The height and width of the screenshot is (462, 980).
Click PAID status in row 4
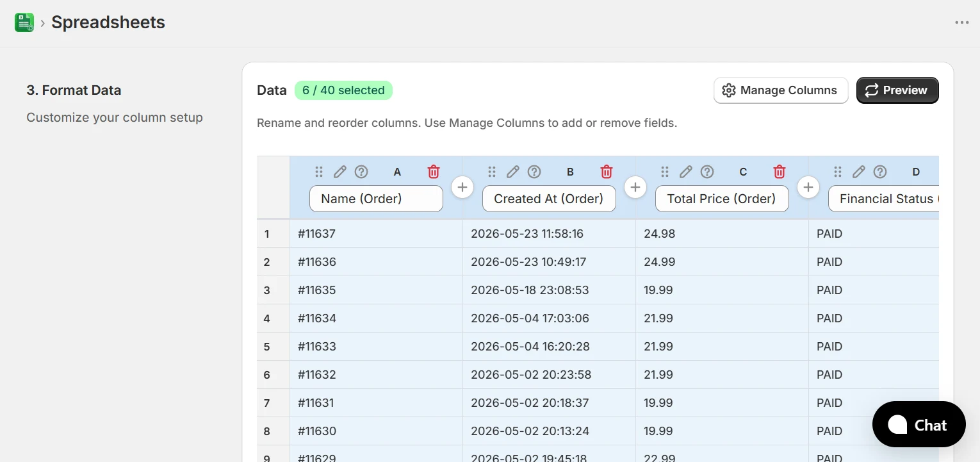[x=874, y=318]
